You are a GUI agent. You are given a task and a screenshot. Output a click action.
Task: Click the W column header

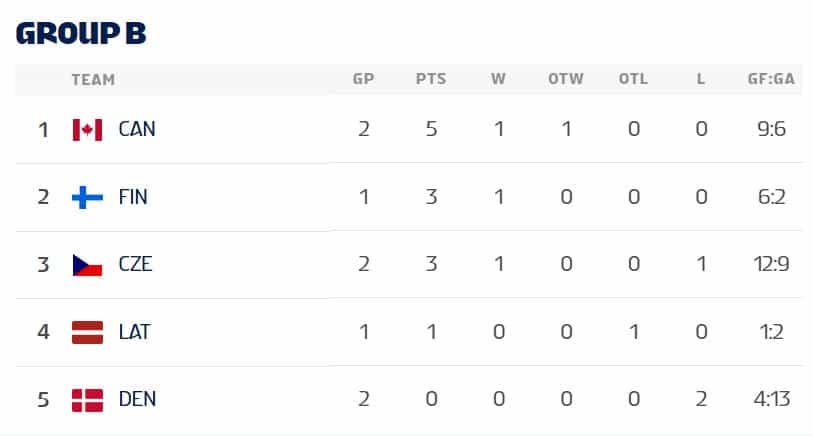[x=498, y=80]
